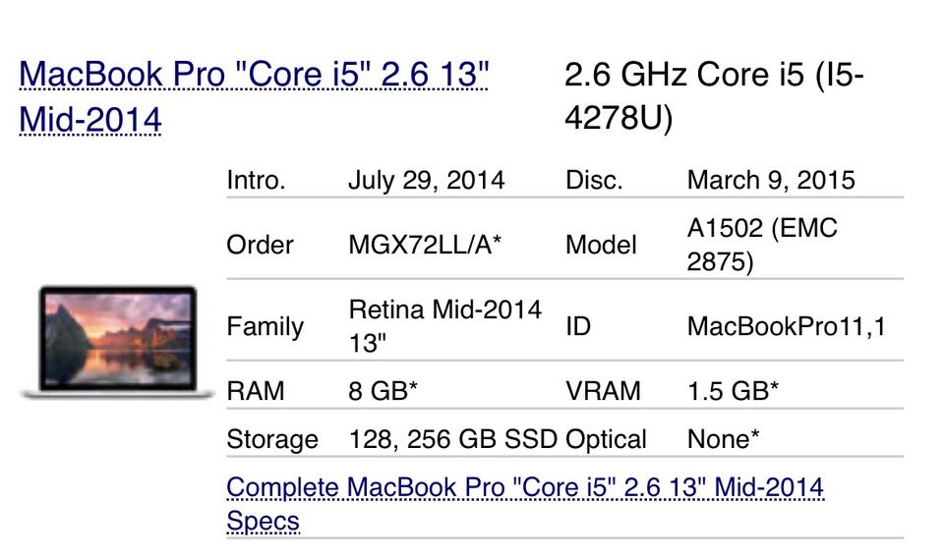Select the July 29, 2014 intro date
The width and height of the screenshot is (944, 560).
point(426,181)
